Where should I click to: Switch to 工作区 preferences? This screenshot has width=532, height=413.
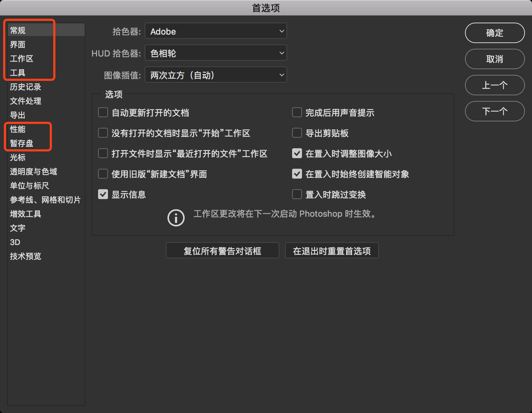pyautogui.click(x=46, y=59)
